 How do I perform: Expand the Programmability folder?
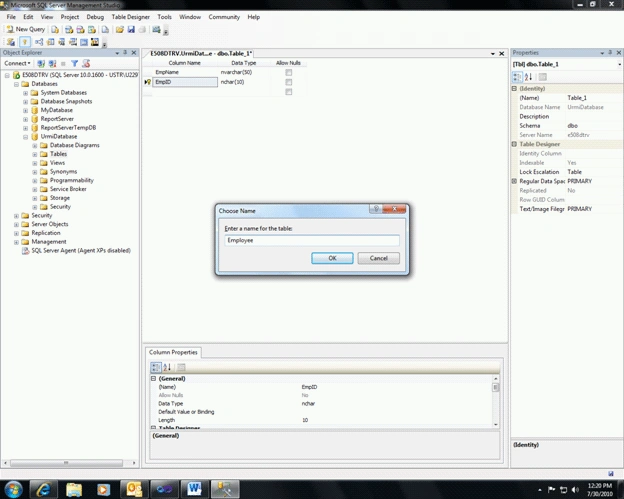[35, 181]
